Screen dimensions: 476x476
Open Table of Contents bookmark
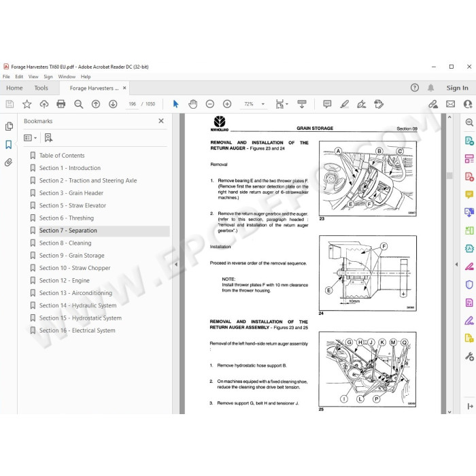pos(62,156)
